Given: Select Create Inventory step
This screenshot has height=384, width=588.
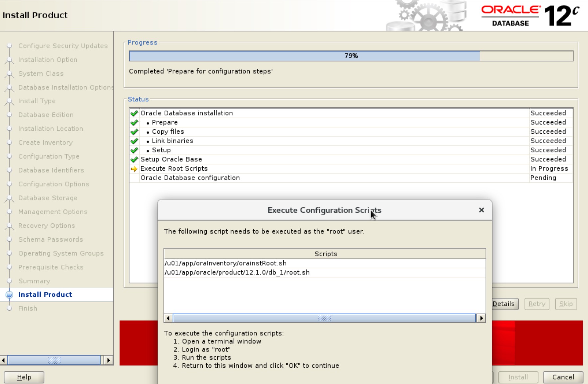Looking at the screenshot, I should coord(46,142).
